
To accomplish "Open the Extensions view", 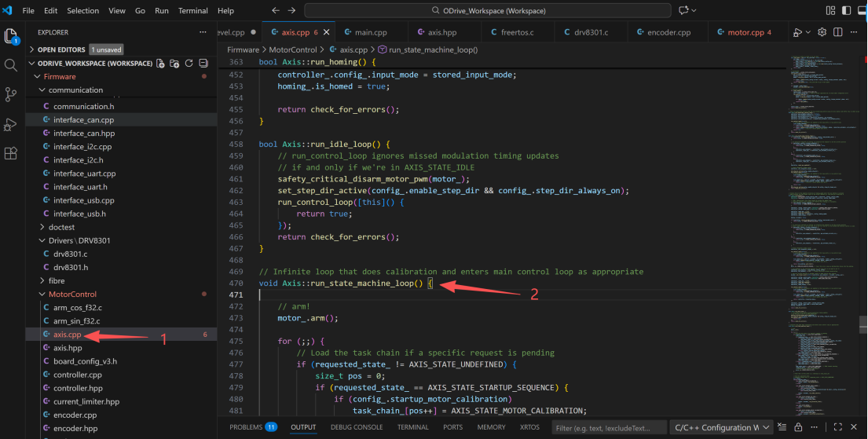I will coord(10,153).
